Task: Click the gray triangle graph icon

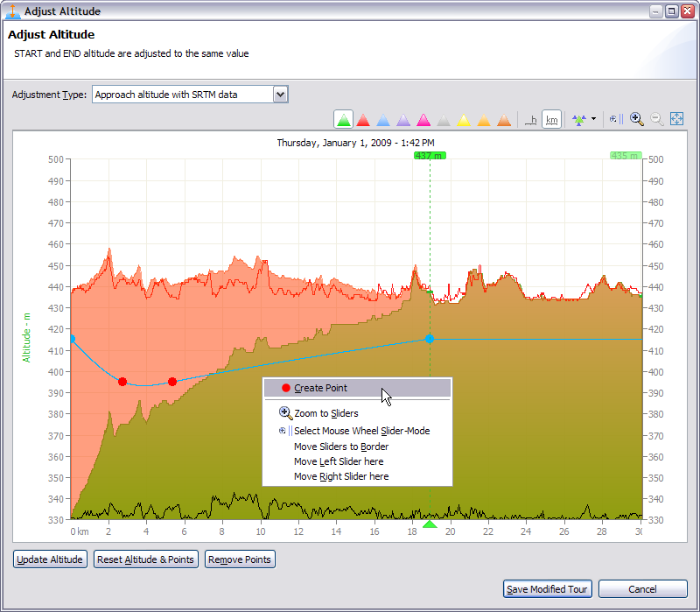Action: coord(444,120)
